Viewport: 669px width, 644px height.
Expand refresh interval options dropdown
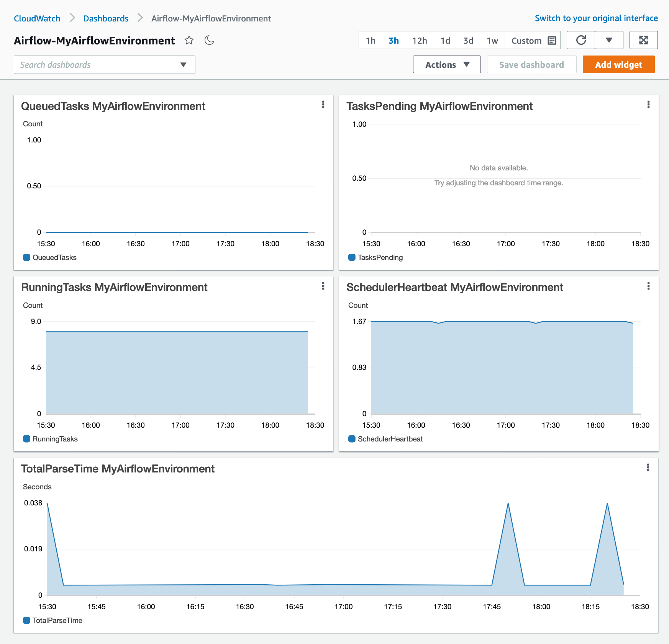click(609, 40)
